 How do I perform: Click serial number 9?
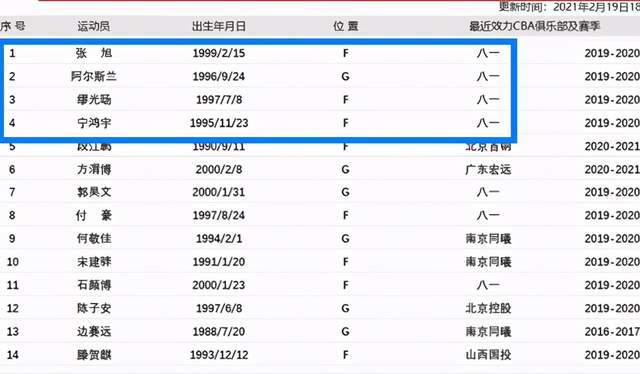coord(12,239)
